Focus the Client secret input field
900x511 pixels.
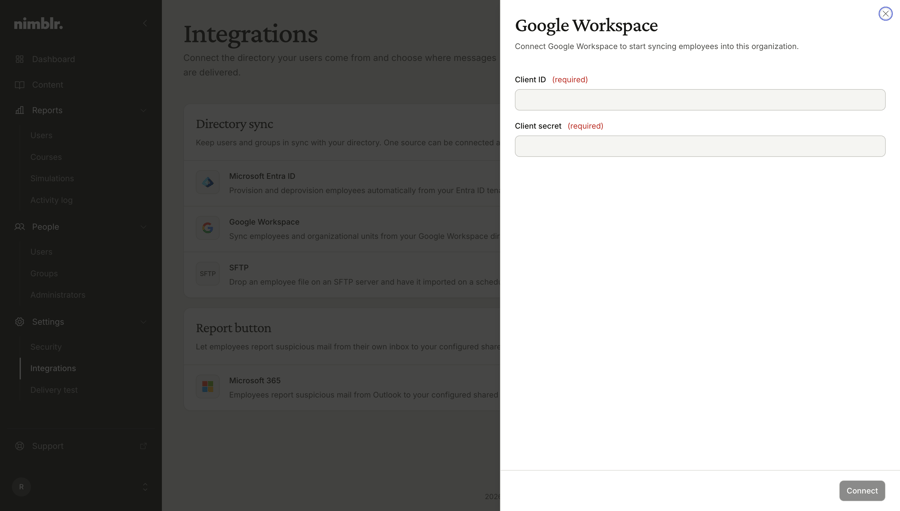point(700,146)
